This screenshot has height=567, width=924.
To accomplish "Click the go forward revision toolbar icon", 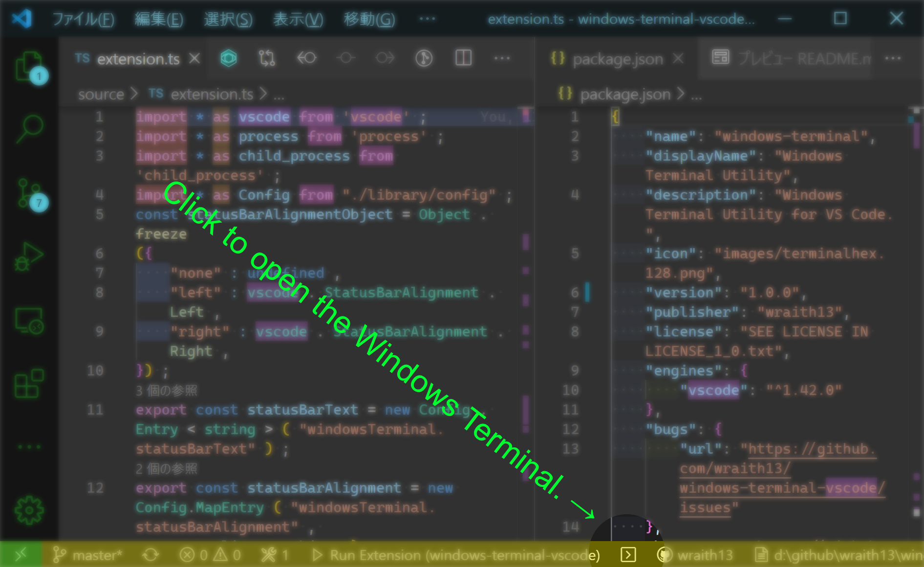I will coord(385,59).
